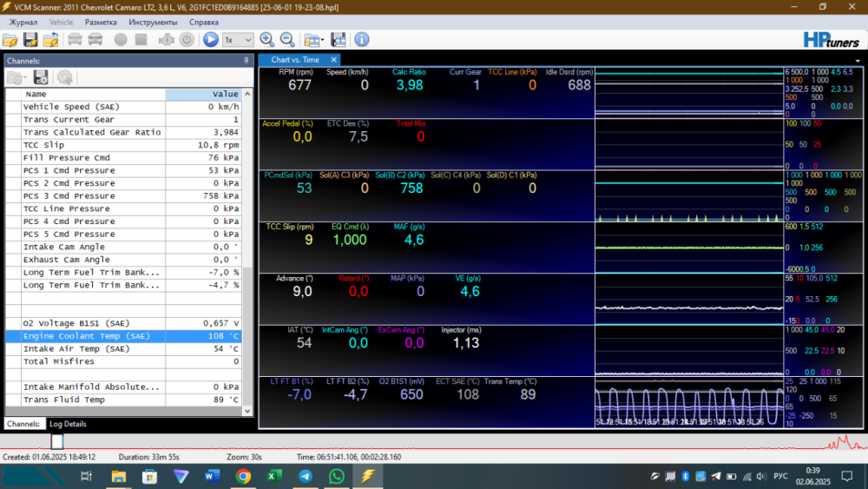Expand the layout selector dropdown arrow
The height and width of the screenshot is (489, 868).
pyautogui.click(x=322, y=40)
